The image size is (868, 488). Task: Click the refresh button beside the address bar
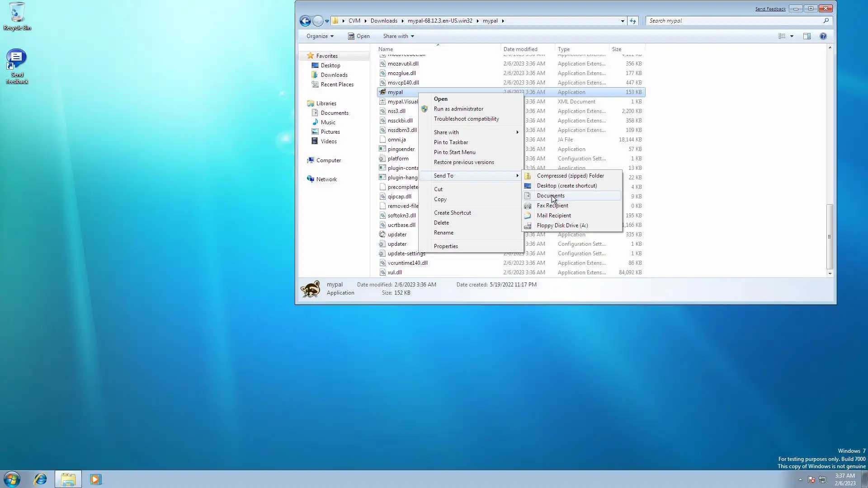point(633,21)
